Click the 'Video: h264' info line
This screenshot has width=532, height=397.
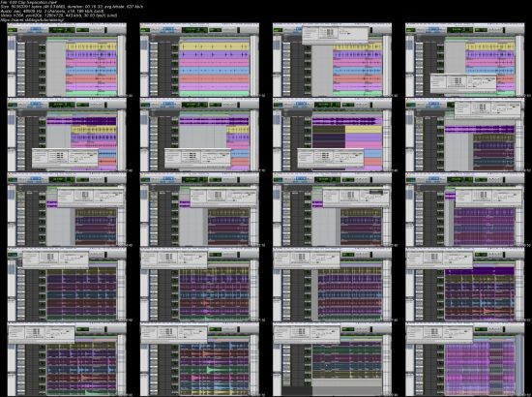pyautogui.click(x=59, y=15)
